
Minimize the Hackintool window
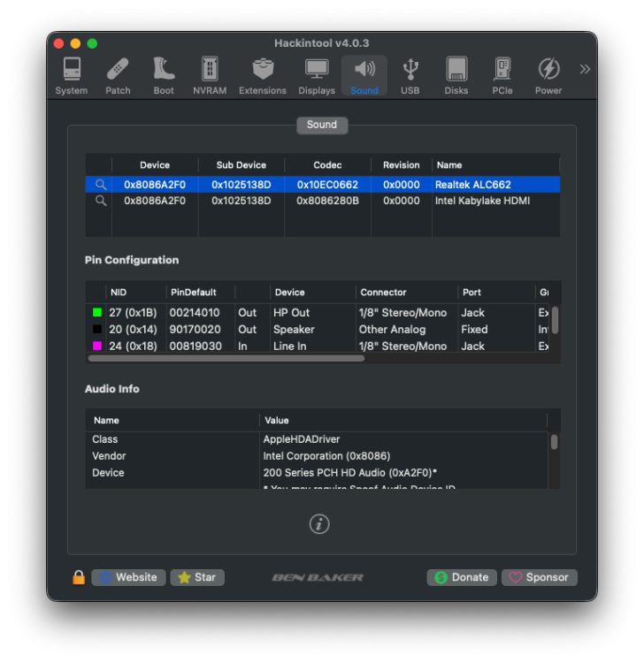(x=76, y=43)
